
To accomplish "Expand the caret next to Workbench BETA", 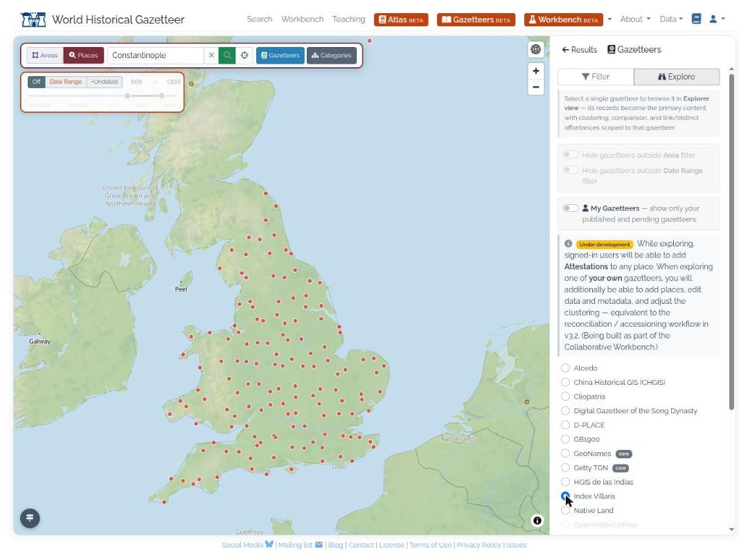I will pos(609,19).
